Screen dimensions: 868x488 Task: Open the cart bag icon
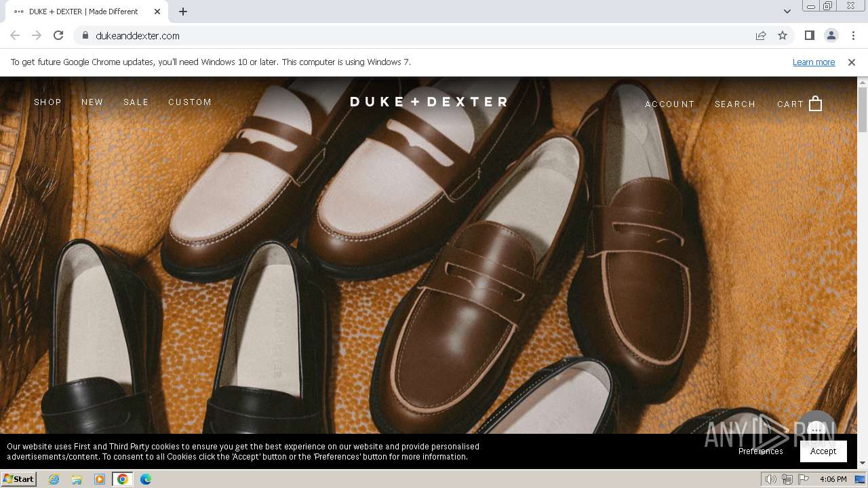pyautogui.click(x=816, y=104)
